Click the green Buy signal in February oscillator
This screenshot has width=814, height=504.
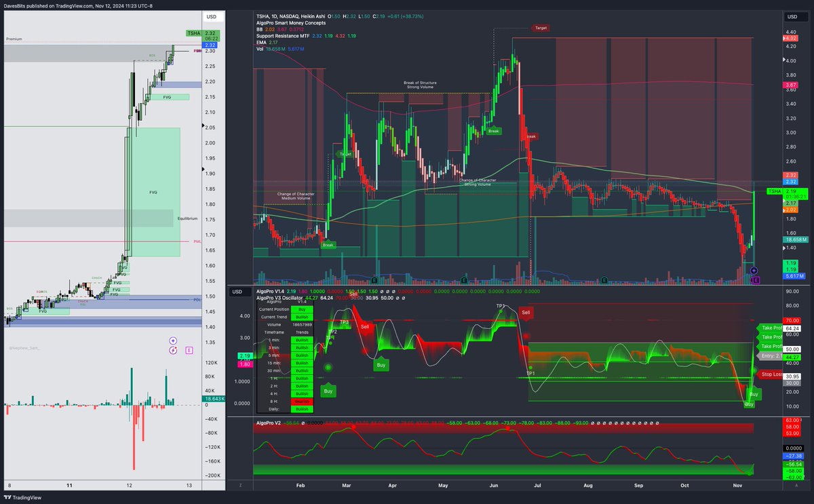click(x=328, y=391)
